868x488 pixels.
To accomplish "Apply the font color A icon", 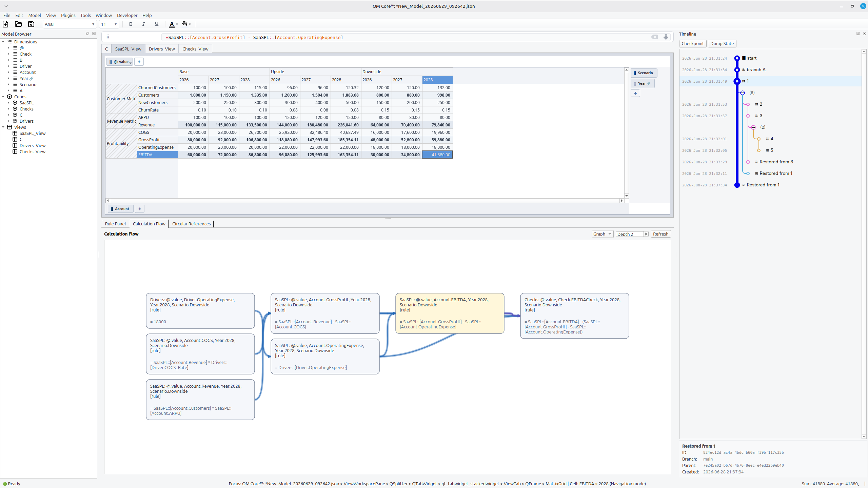I will pos(172,24).
